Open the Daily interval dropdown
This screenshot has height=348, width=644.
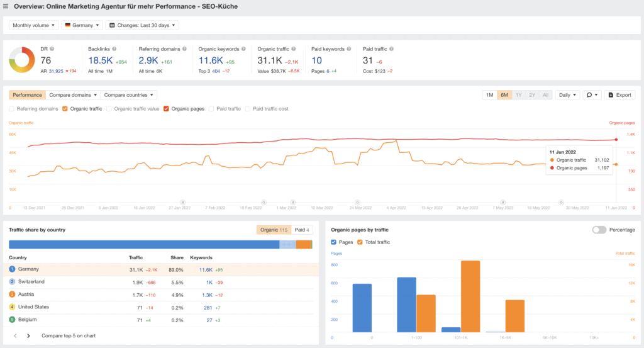click(x=567, y=95)
